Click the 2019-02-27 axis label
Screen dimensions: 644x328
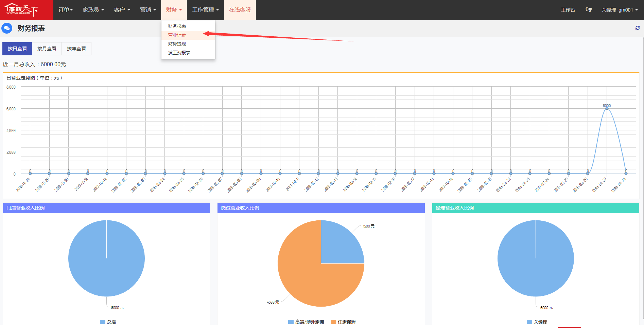[600, 184]
